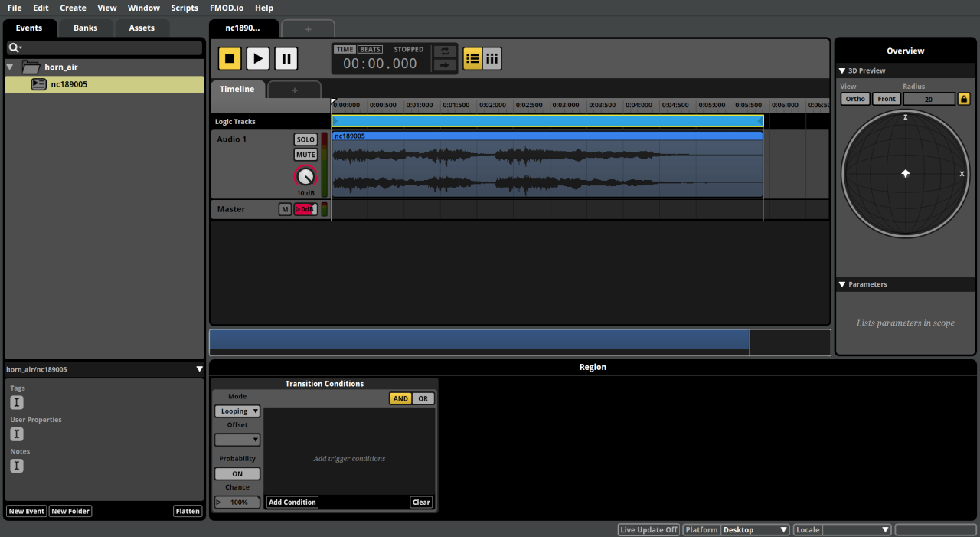Solo the Audio 1 track
Screen dimensions: 980x537
coord(305,139)
